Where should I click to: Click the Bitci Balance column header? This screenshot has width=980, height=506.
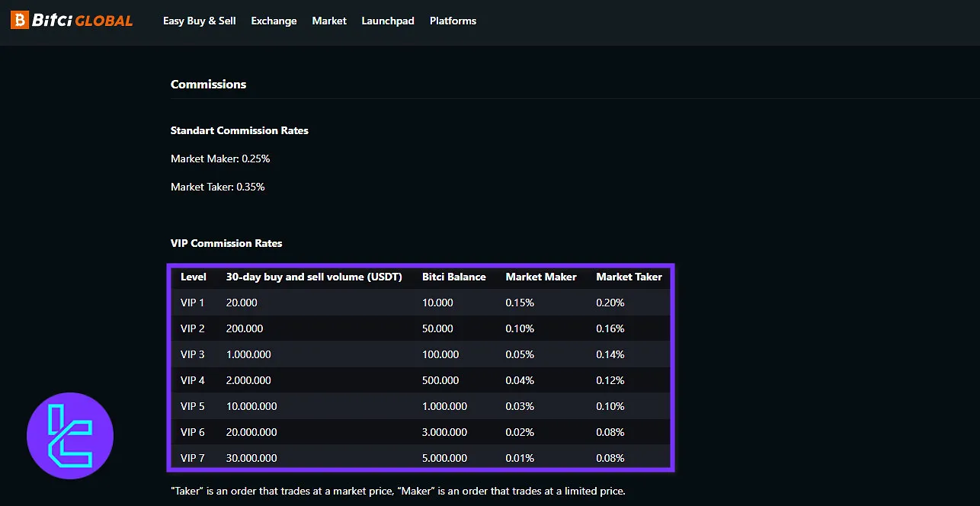pos(453,277)
